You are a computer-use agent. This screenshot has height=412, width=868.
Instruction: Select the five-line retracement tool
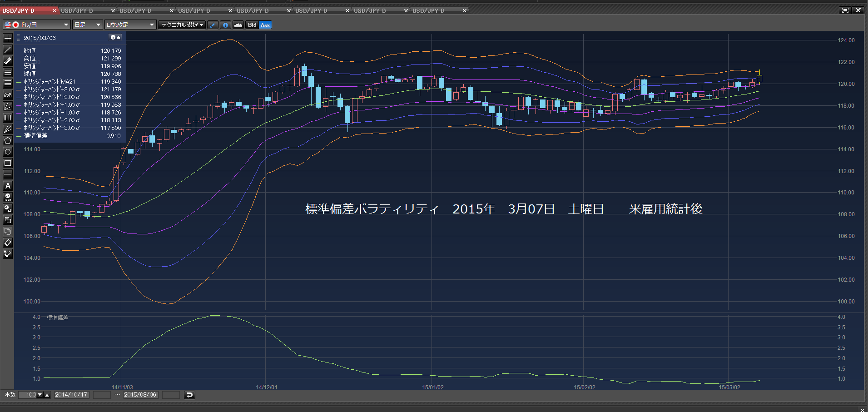8,84
